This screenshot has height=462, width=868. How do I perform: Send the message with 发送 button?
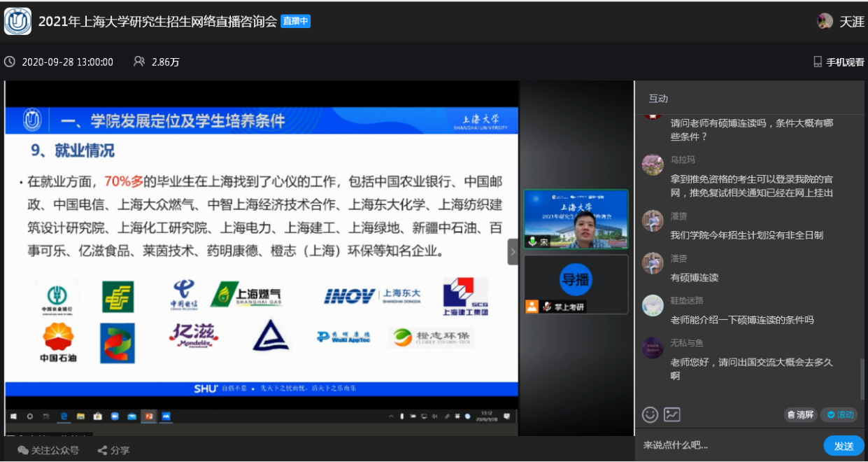click(x=844, y=446)
